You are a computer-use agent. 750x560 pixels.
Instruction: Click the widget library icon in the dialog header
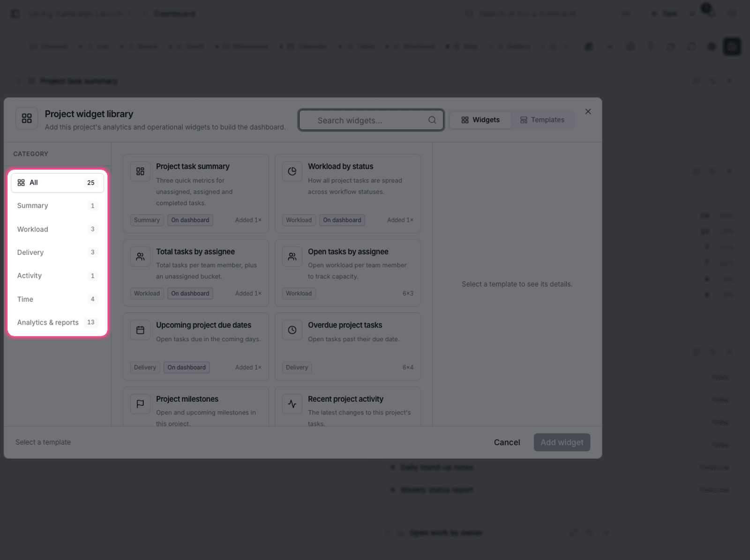(x=27, y=118)
